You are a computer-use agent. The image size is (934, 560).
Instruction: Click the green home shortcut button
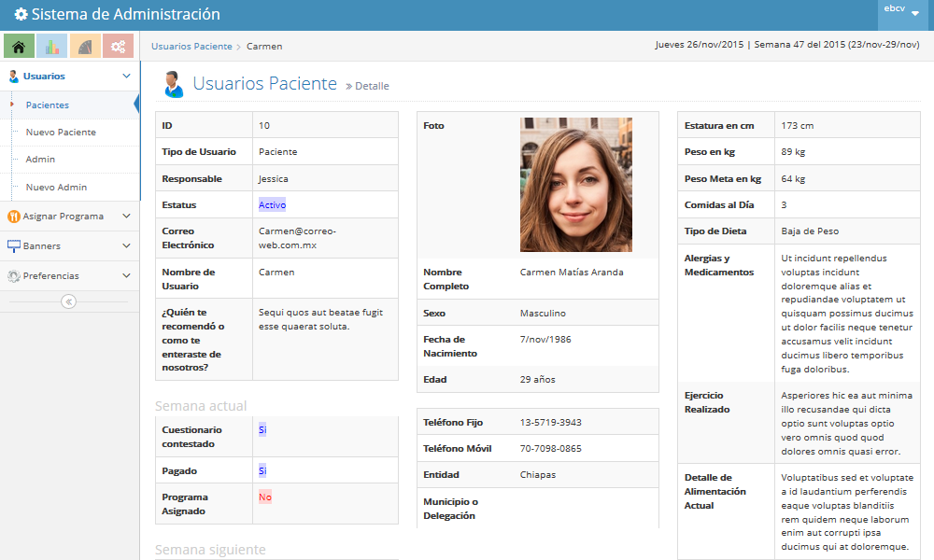pos(19,46)
